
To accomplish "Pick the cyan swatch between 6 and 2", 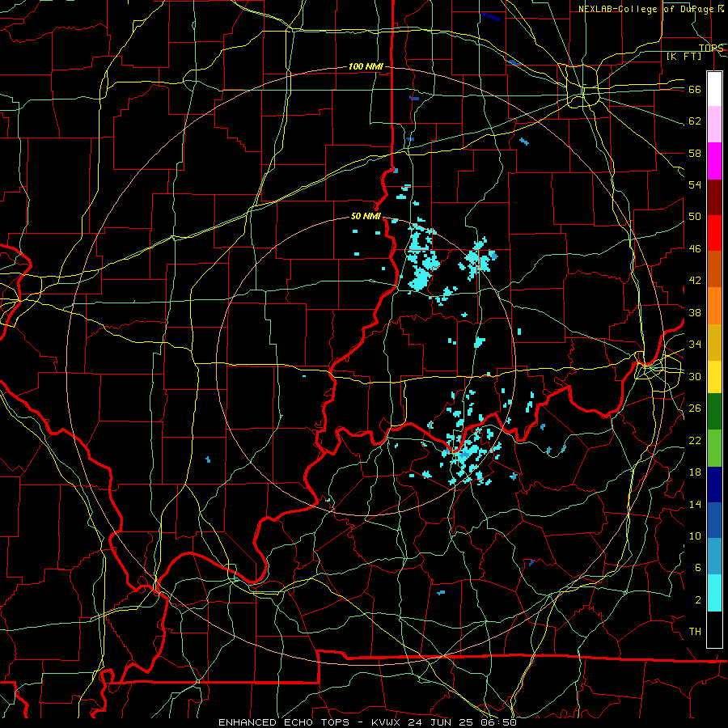I will (714, 593).
